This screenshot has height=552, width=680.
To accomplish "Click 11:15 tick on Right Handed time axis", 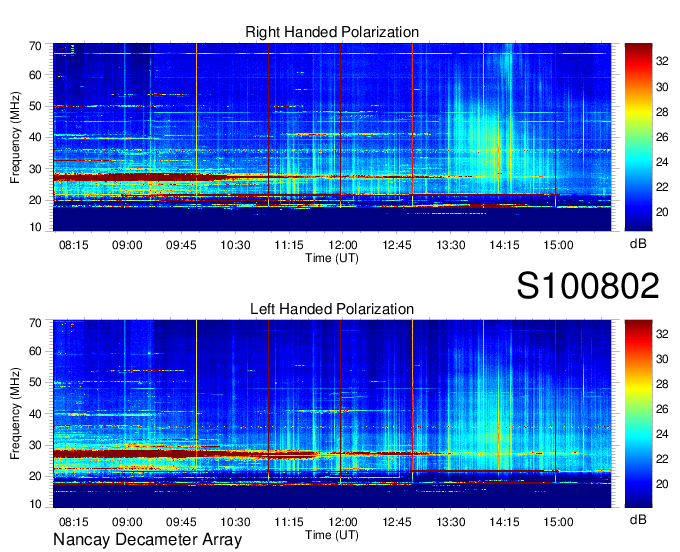I will pos(289,245).
